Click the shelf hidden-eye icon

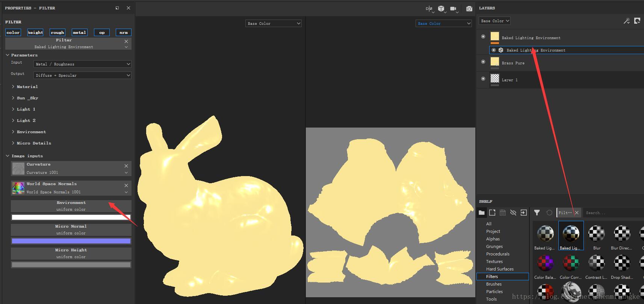513,213
